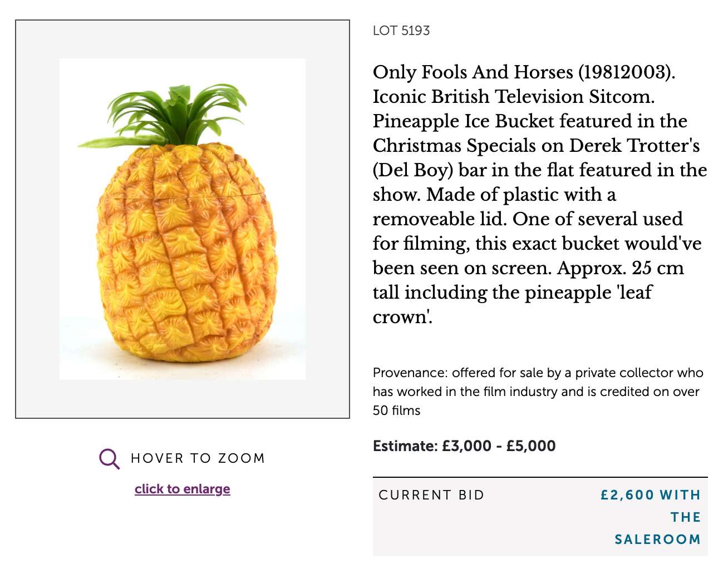Select the "LOT 5193" lot number
The height and width of the screenshot is (564, 728).
pos(401,31)
